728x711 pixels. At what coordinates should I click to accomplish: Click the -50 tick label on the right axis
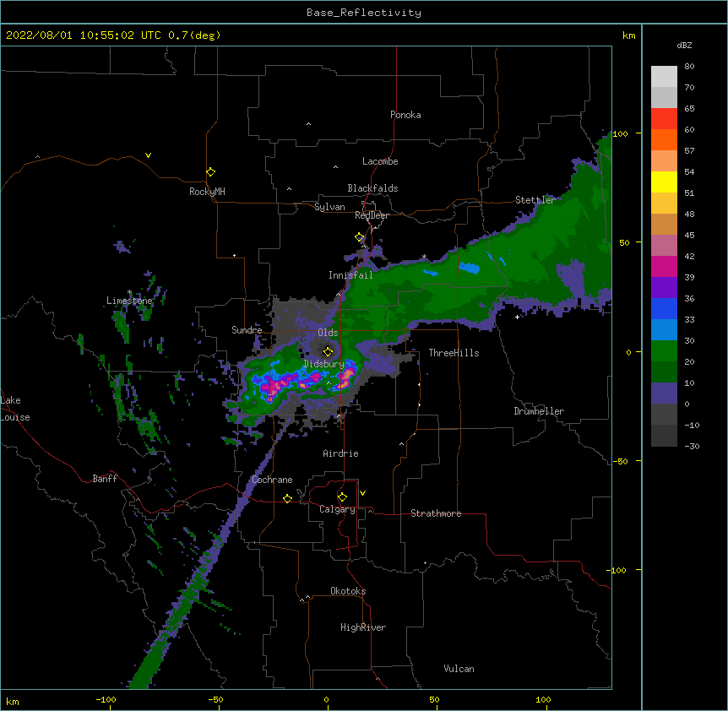click(620, 461)
